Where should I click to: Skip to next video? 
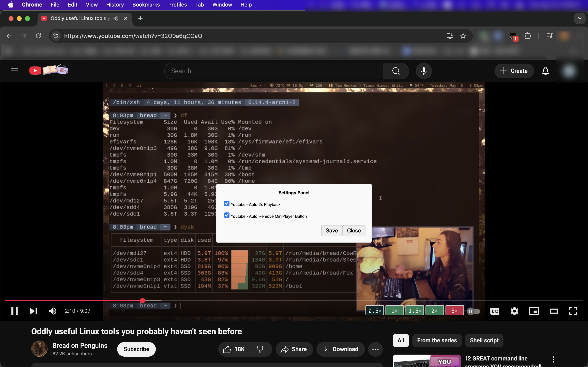point(33,311)
